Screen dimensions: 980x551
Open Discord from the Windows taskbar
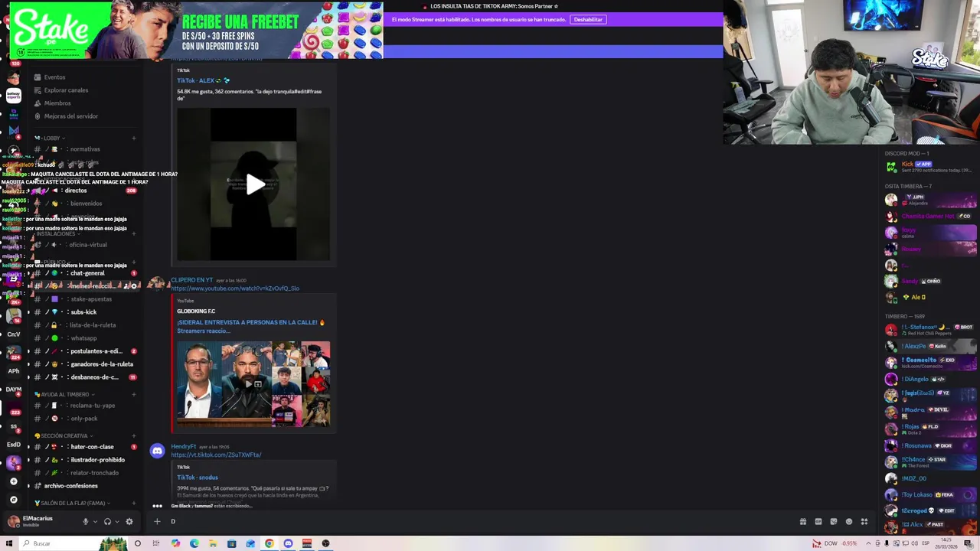(288, 543)
